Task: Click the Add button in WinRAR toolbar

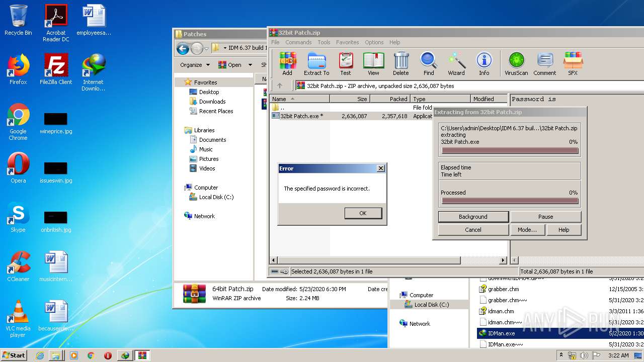Action: [287, 64]
